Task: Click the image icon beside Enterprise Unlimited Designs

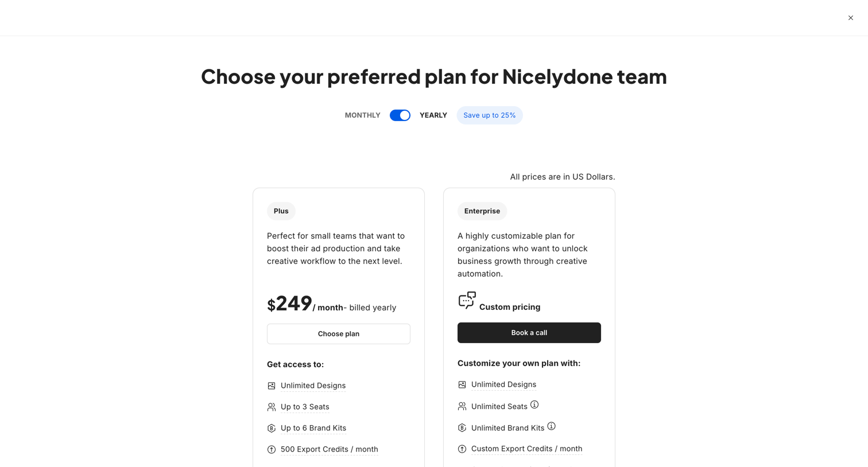Action: point(462,385)
